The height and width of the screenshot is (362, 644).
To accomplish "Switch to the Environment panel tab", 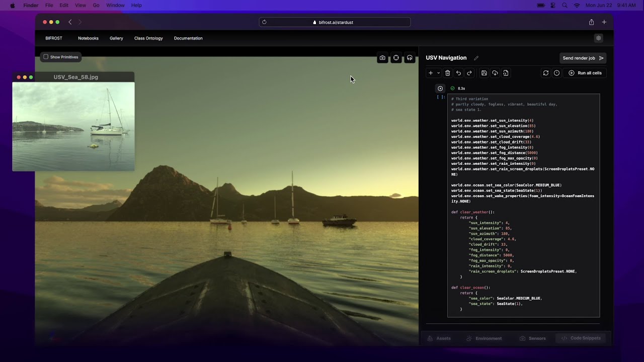I will (484, 338).
